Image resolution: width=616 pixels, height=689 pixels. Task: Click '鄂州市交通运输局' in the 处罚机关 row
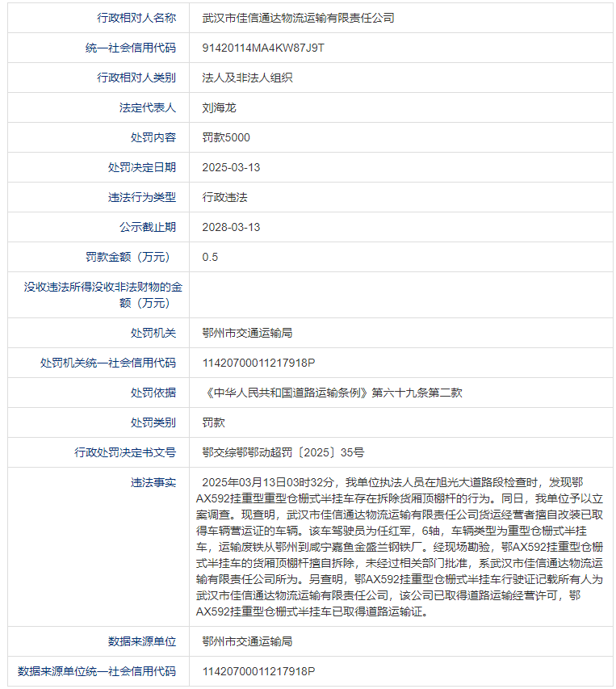[247, 333]
